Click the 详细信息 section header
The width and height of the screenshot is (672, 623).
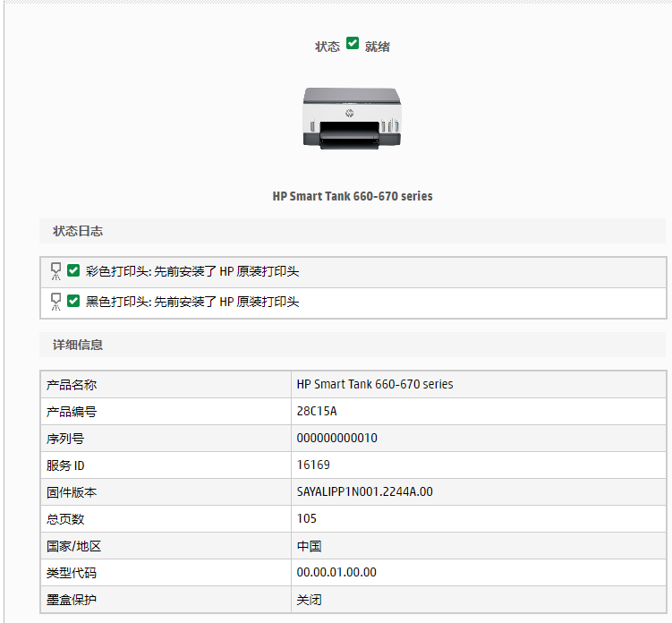coord(353,345)
